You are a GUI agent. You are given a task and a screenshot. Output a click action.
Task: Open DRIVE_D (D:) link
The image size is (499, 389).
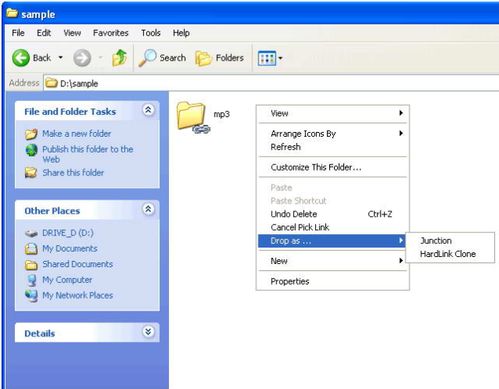[x=68, y=233]
